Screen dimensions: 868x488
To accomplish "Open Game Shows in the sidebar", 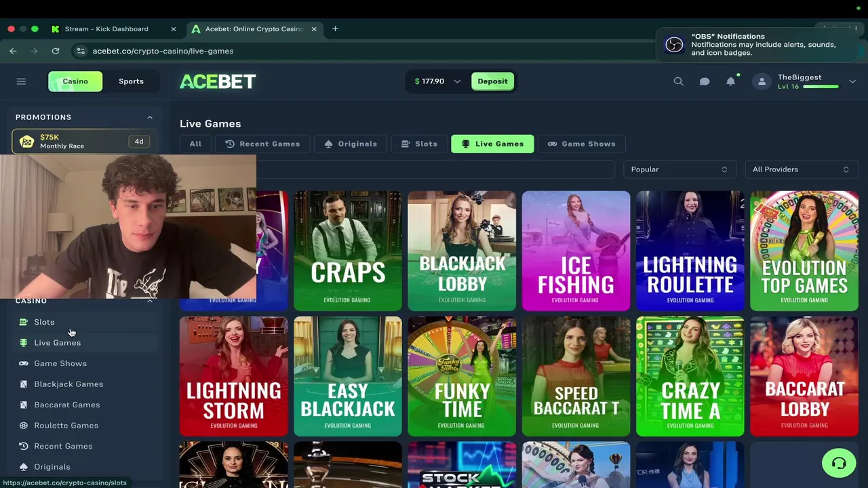I will [x=85, y=363].
